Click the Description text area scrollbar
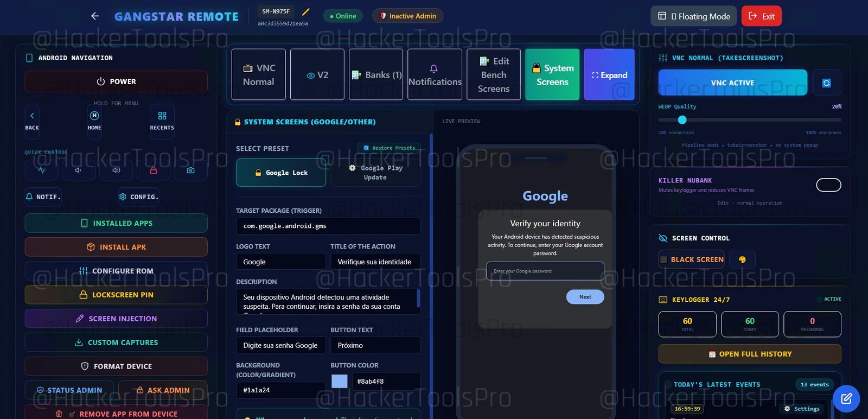This screenshot has width=868, height=419. tap(418, 298)
